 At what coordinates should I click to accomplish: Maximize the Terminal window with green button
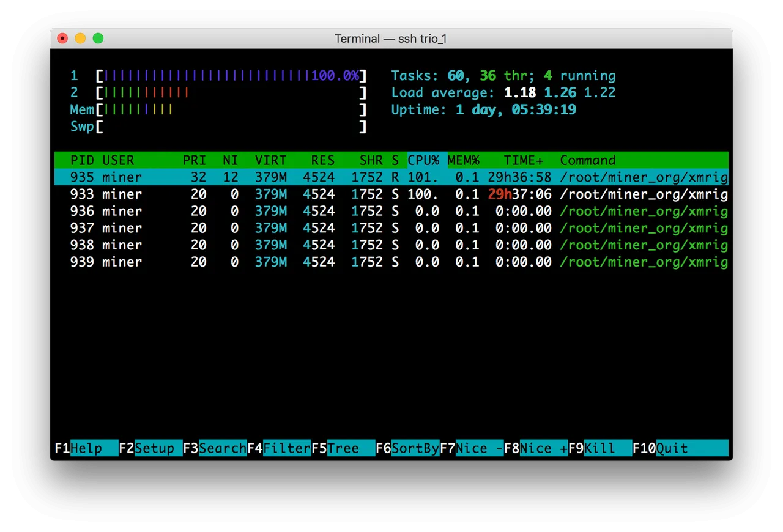pos(98,39)
